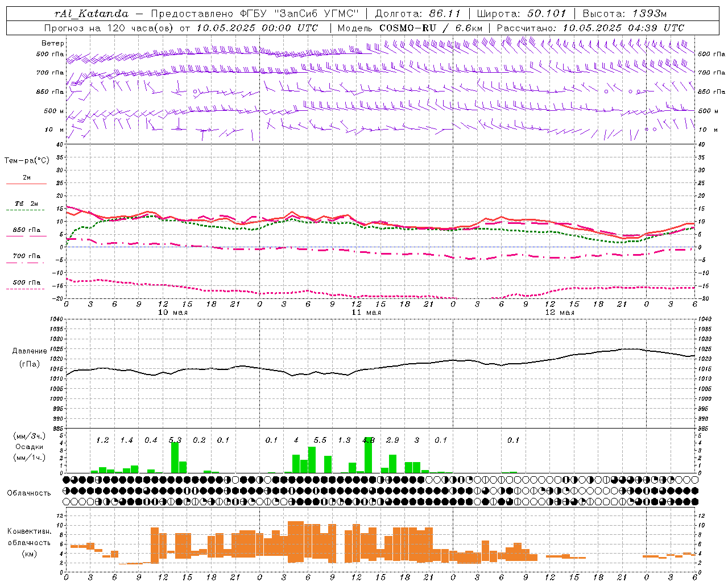Screen dimensions: 728x582
Task: Click the '(мм/1ч.)' hourly precipitation unit label
Action: coord(29,458)
